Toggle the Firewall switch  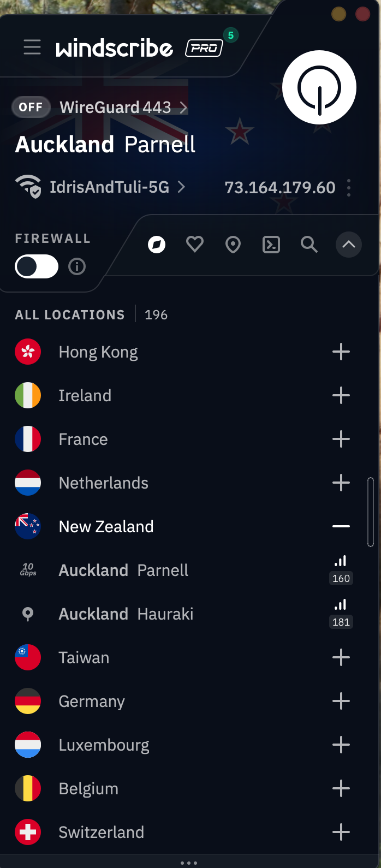(37, 266)
